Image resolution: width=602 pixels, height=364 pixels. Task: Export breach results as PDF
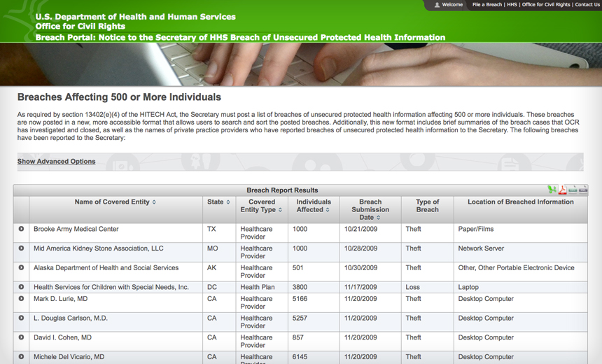[x=563, y=189]
